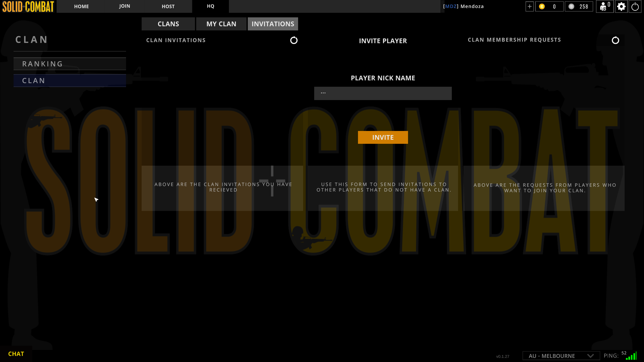Toggle the Invitations tab active state
The width and height of the screenshot is (644, 362).
pyautogui.click(x=273, y=24)
